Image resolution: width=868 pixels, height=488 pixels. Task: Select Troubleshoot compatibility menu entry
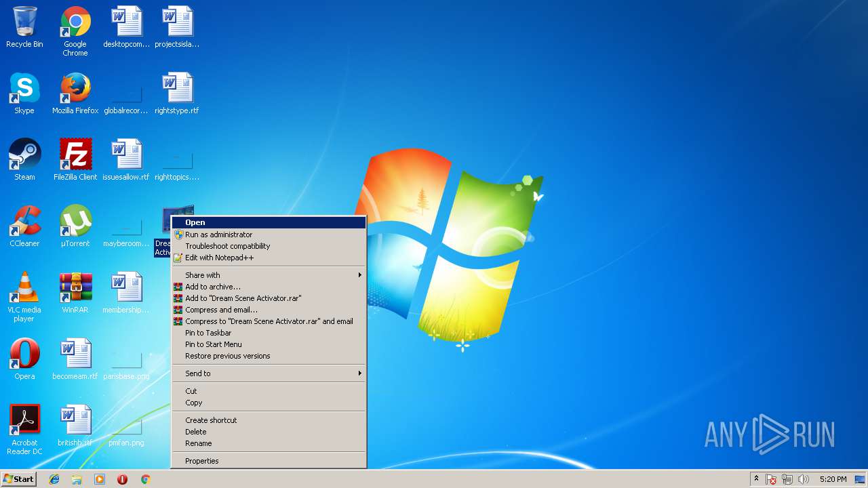(x=269, y=246)
